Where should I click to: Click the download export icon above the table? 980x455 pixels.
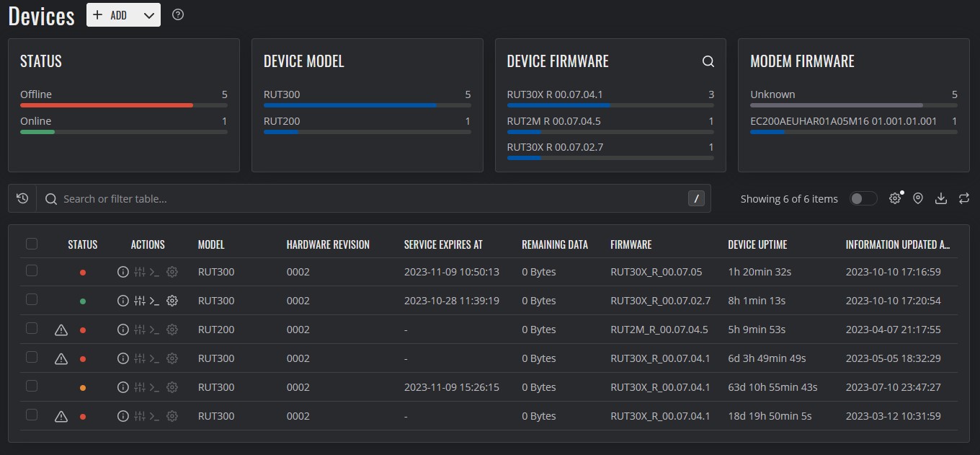click(x=941, y=198)
